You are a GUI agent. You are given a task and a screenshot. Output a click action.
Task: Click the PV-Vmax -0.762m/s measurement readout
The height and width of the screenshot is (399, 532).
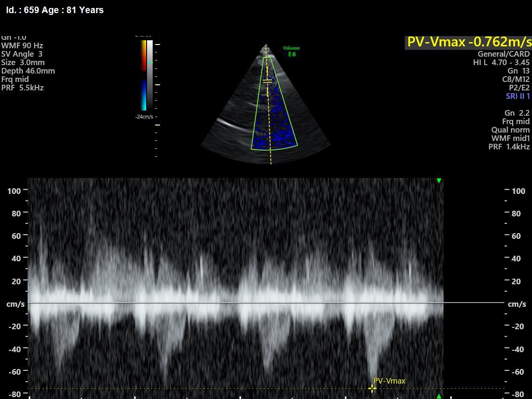point(469,43)
